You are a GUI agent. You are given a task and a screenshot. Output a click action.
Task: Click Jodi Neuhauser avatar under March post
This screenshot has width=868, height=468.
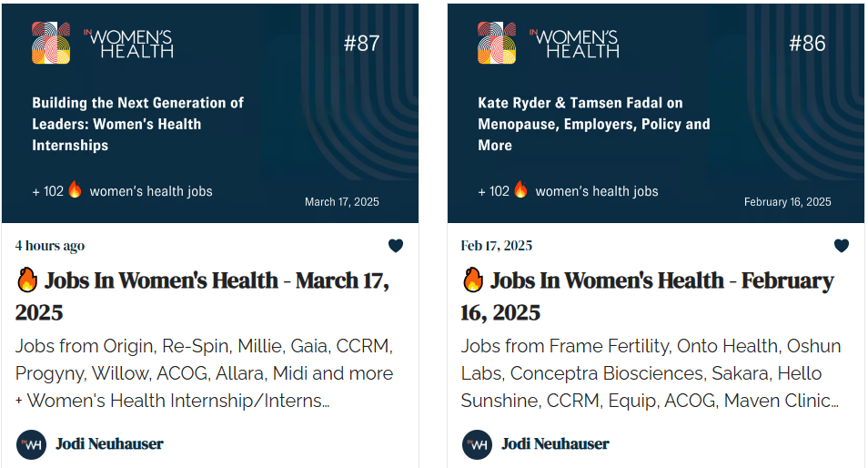pos(31,444)
